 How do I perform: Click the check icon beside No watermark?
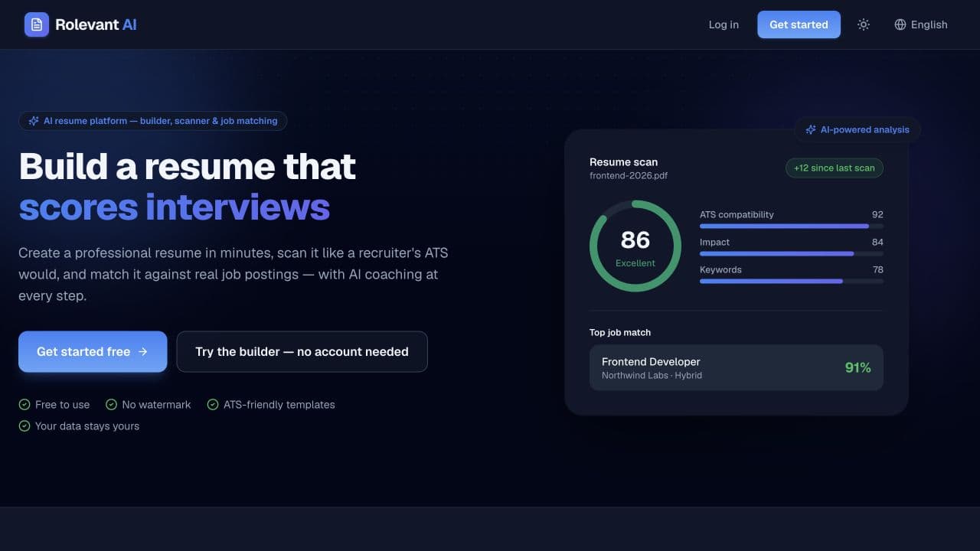tap(111, 405)
